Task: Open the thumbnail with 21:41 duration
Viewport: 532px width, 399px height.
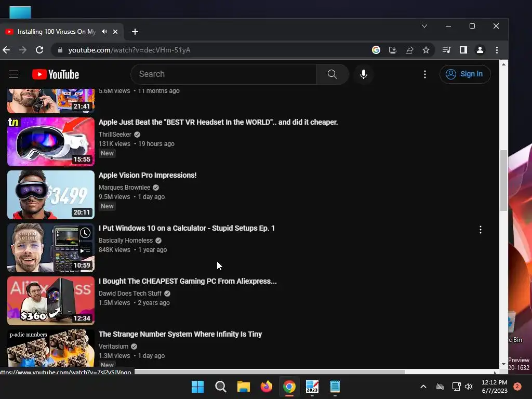Action: pyautogui.click(x=51, y=101)
